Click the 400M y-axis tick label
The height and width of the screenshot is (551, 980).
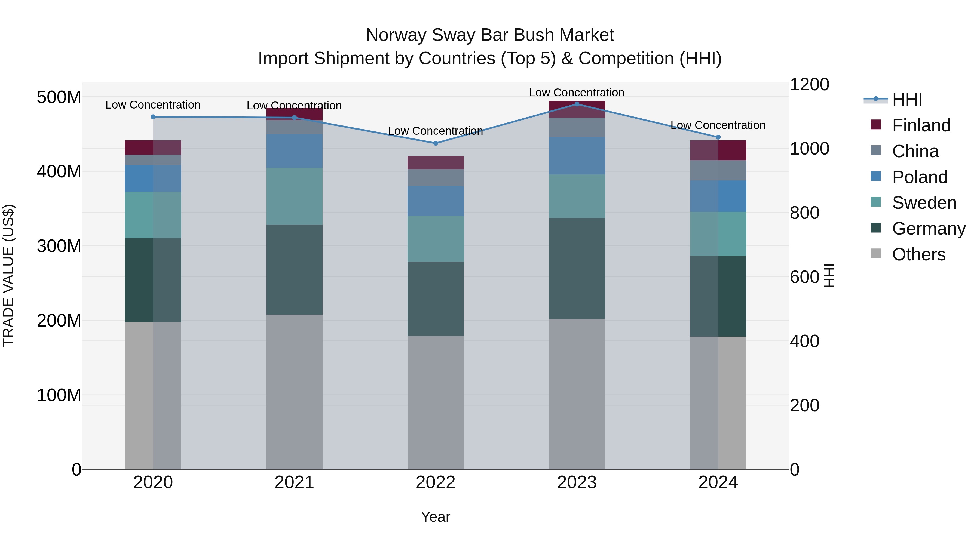(x=59, y=171)
